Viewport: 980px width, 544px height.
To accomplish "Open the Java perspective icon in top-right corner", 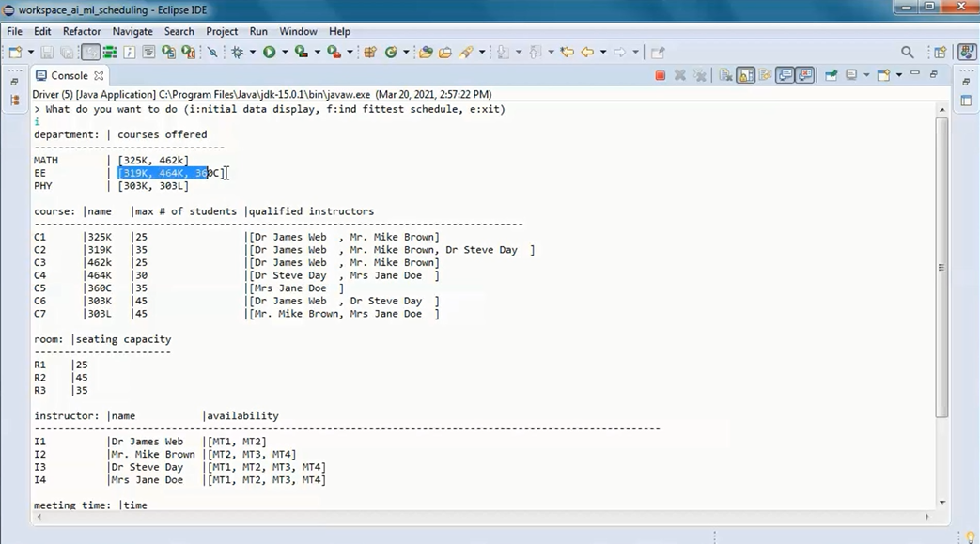I will (x=969, y=52).
